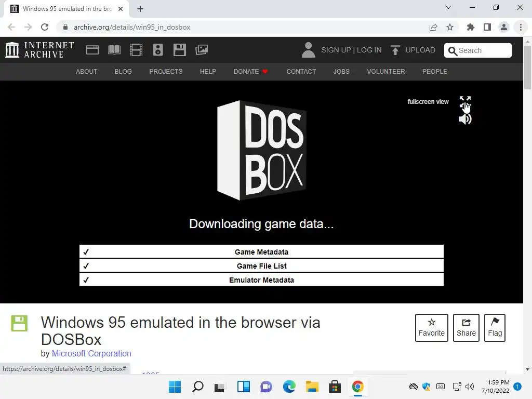Click the browser Forward arrow

(x=28, y=27)
